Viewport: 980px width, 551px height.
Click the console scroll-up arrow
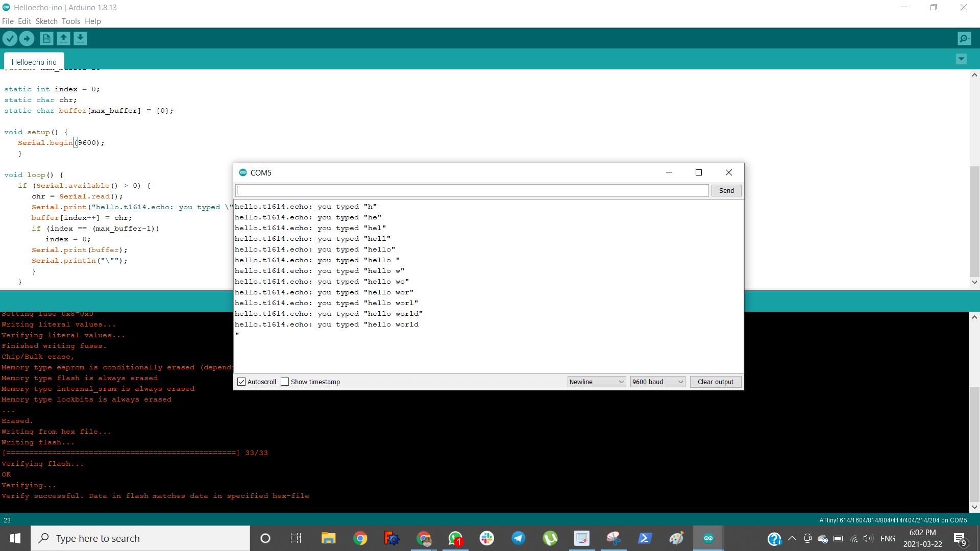(x=974, y=317)
